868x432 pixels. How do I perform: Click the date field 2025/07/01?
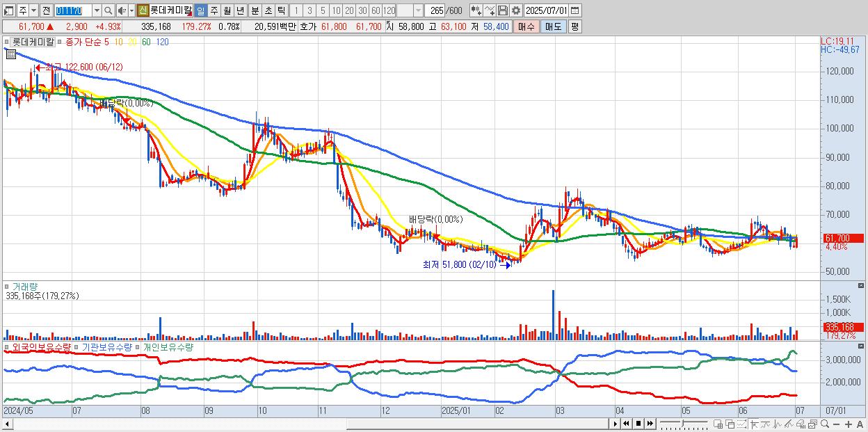(x=546, y=10)
